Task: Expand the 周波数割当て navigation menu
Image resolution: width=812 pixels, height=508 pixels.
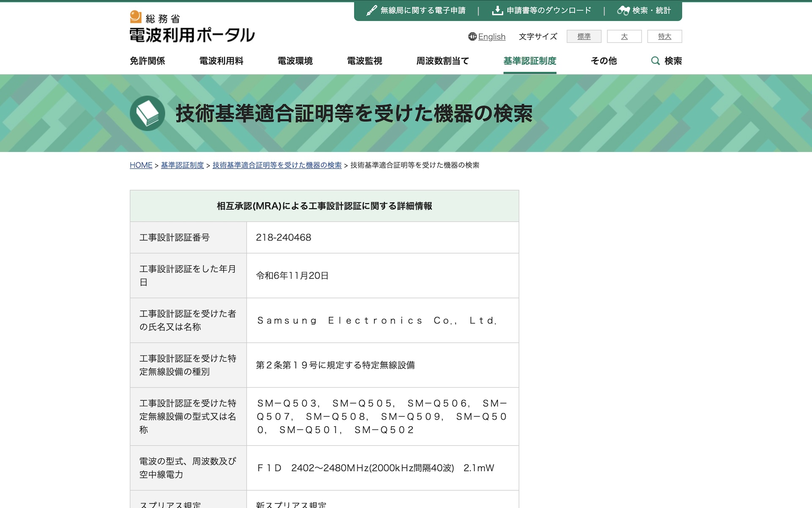Action: [x=442, y=61]
